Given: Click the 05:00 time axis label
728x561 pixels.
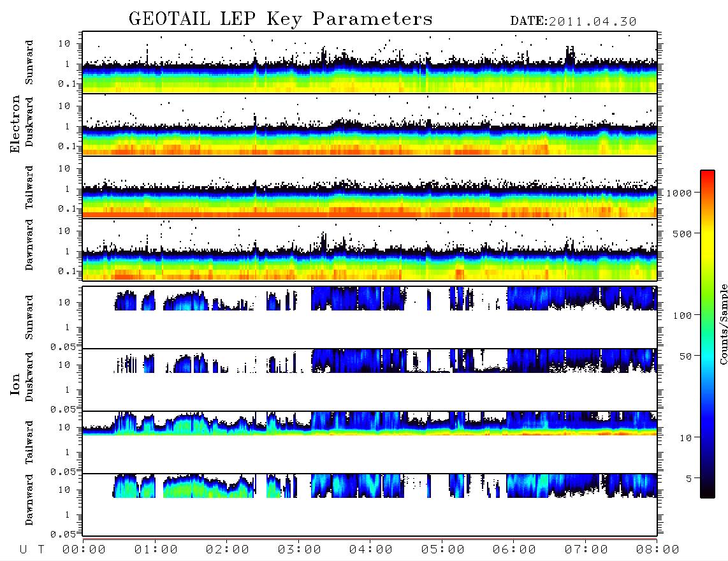Looking at the screenshot, I should click(x=443, y=550).
